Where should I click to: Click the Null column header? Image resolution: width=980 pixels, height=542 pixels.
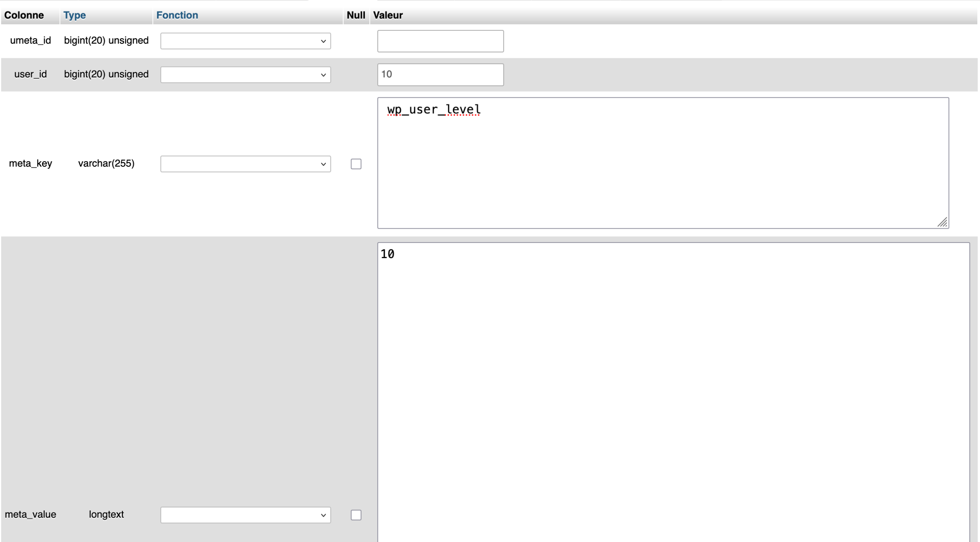click(356, 15)
